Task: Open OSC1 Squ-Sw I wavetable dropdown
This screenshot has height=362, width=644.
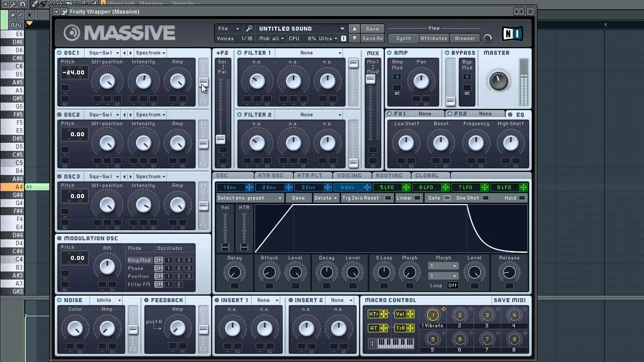Action: coord(103,53)
